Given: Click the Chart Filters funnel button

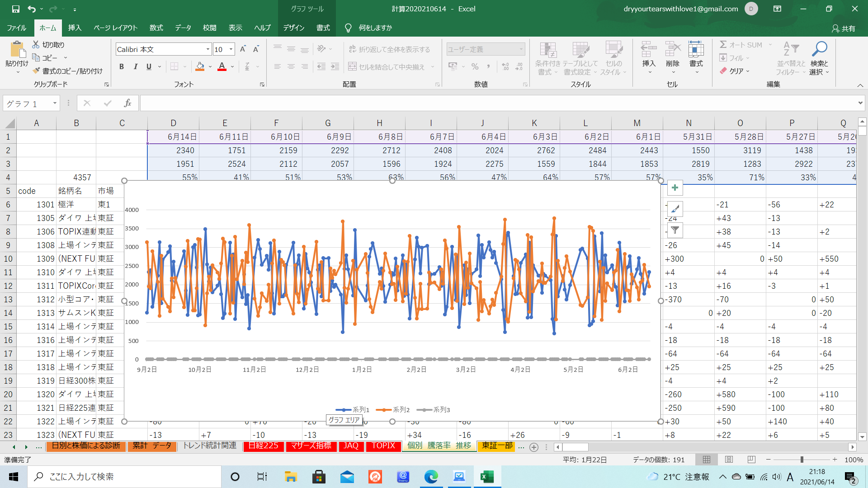Looking at the screenshot, I should click(x=675, y=230).
